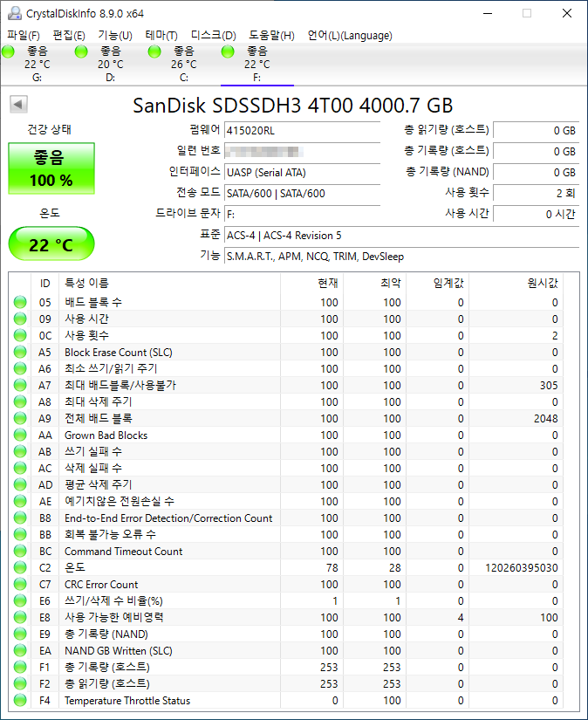This screenshot has width=588, height=720.
Task: Click the power on hours value 0 시간
Action: point(537,214)
